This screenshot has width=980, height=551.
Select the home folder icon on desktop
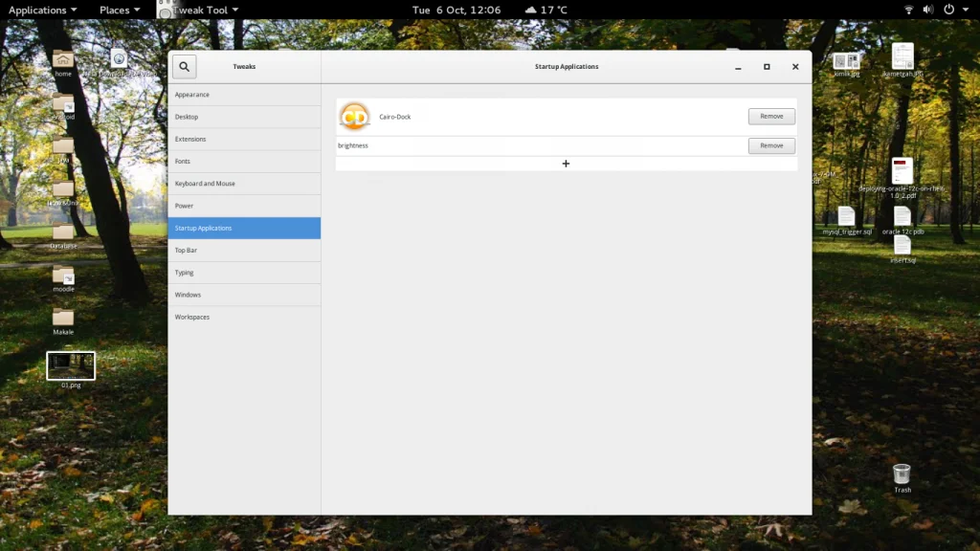coord(63,59)
